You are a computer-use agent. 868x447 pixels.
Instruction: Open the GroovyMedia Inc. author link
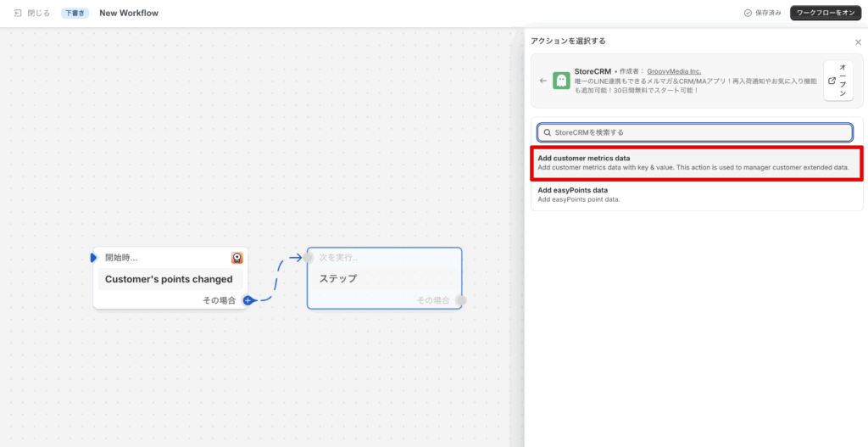pos(674,71)
